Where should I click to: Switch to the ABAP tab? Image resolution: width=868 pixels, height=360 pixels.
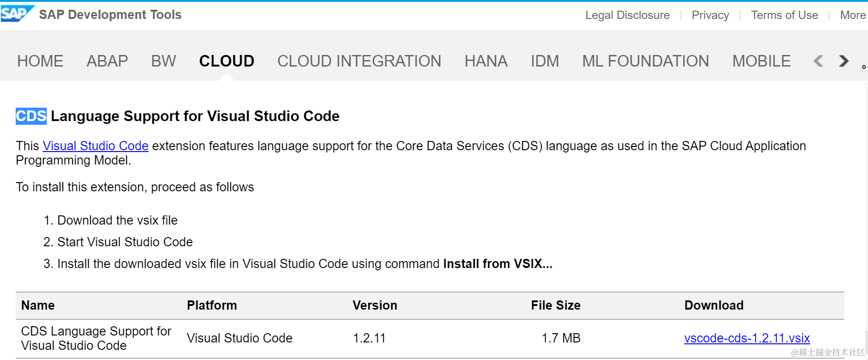(x=107, y=61)
